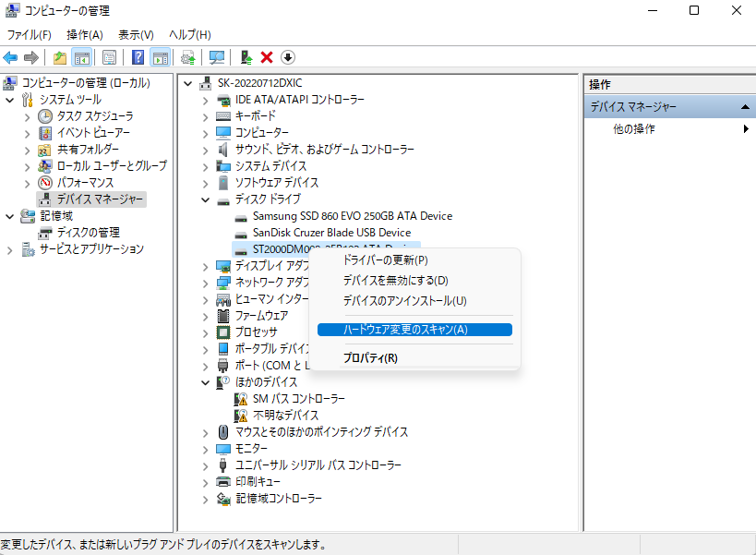This screenshot has width=756, height=555.
Task: Click the black down arrow toolbar icon
Action: pyautogui.click(x=288, y=57)
